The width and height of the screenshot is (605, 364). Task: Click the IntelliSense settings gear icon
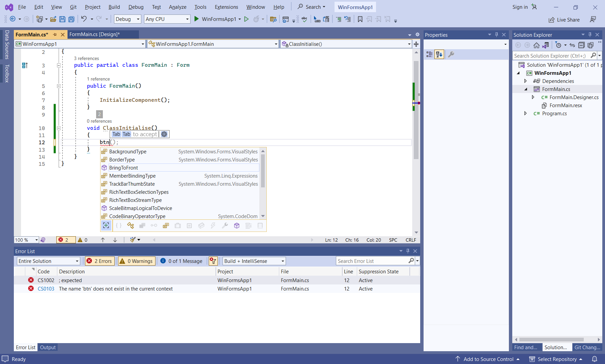164,134
